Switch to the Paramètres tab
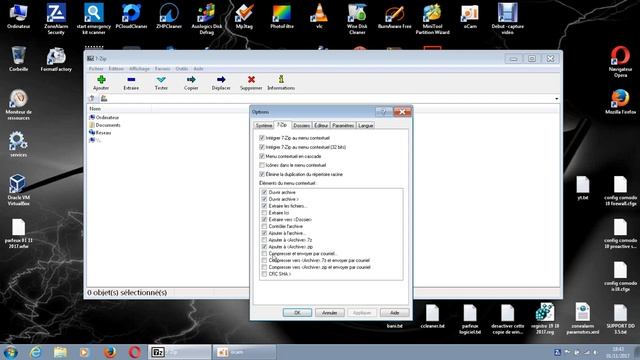 (343, 125)
